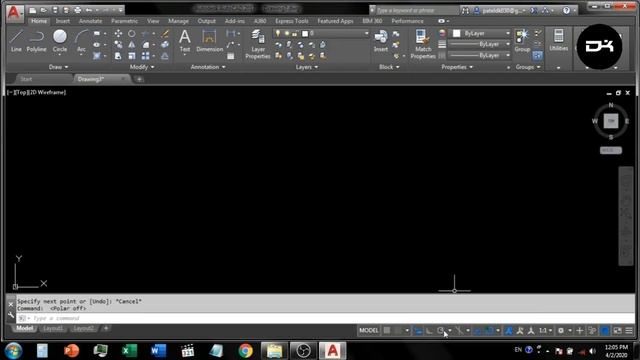Activate the Rotate tool in Modify
The width and height of the screenshot is (640, 360).
pos(131,33)
